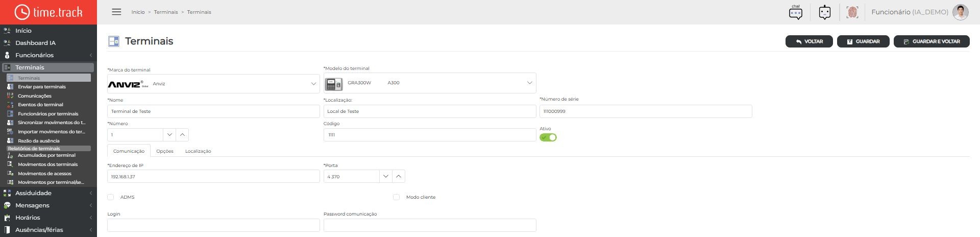This screenshot has height=237, width=980.
Task: Click the fingerprint icon in header
Action: coord(852,12)
